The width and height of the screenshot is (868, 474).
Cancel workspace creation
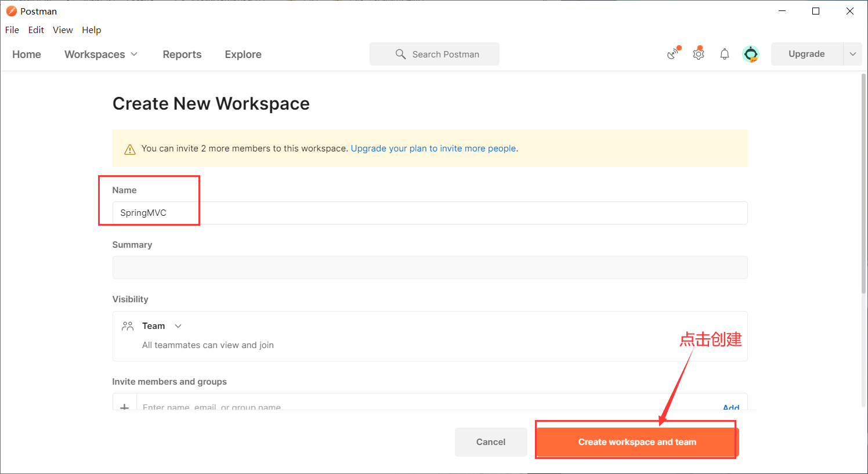[x=491, y=442]
